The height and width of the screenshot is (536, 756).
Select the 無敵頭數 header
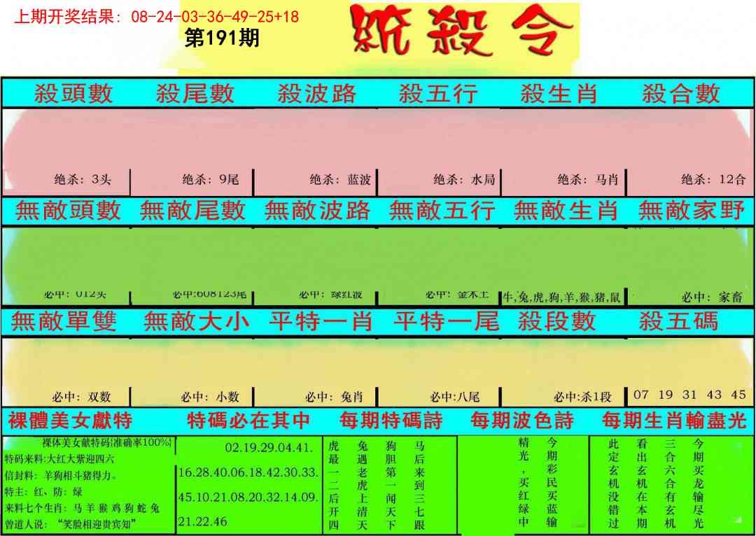[x=68, y=211]
